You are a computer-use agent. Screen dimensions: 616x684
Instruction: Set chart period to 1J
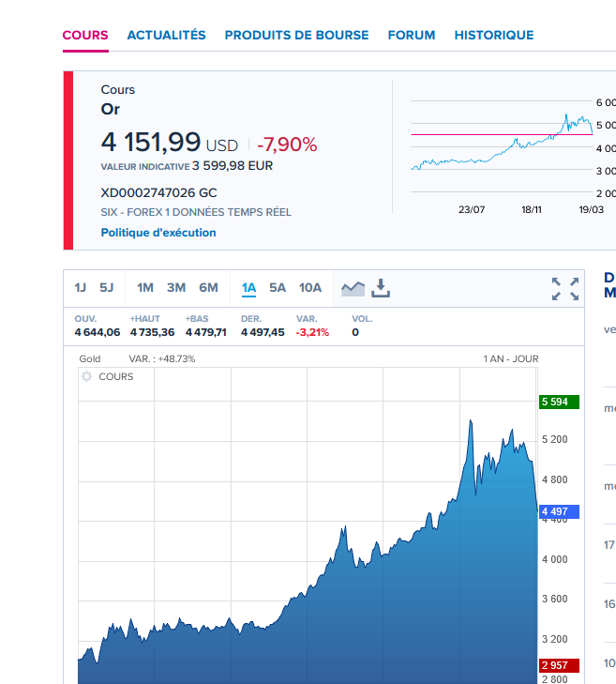[81, 288]
